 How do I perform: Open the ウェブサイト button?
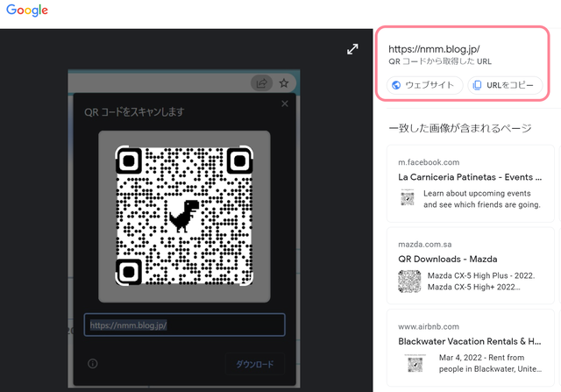[x=424, y=85]
